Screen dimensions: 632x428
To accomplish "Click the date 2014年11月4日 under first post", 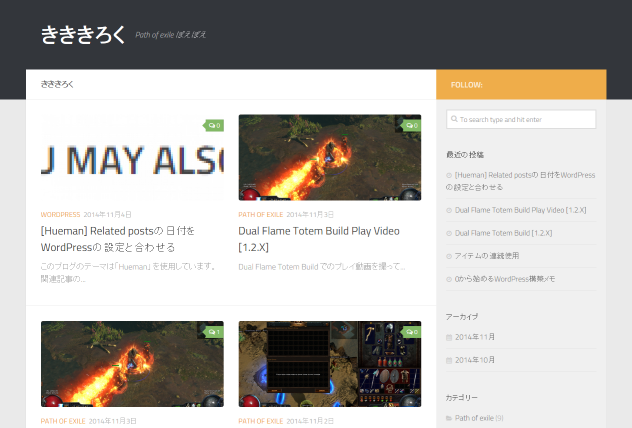I will click(x=107, y=214).
